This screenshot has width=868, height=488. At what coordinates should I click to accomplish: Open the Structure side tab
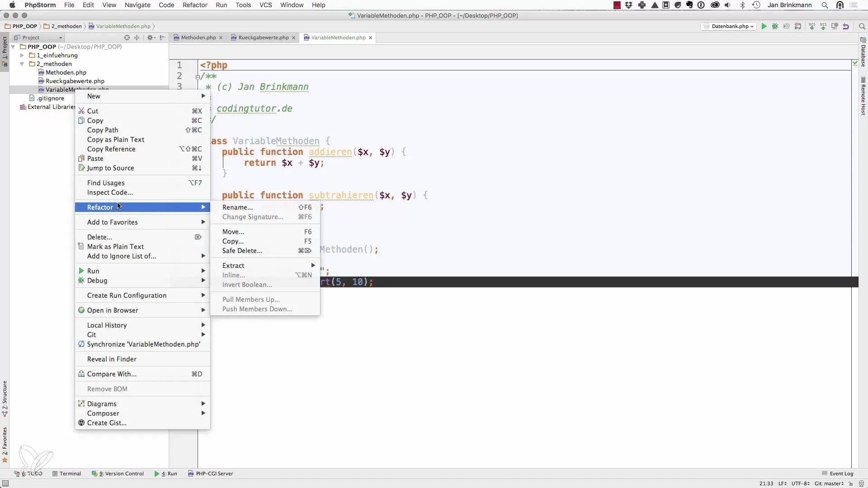click(5, 399)
